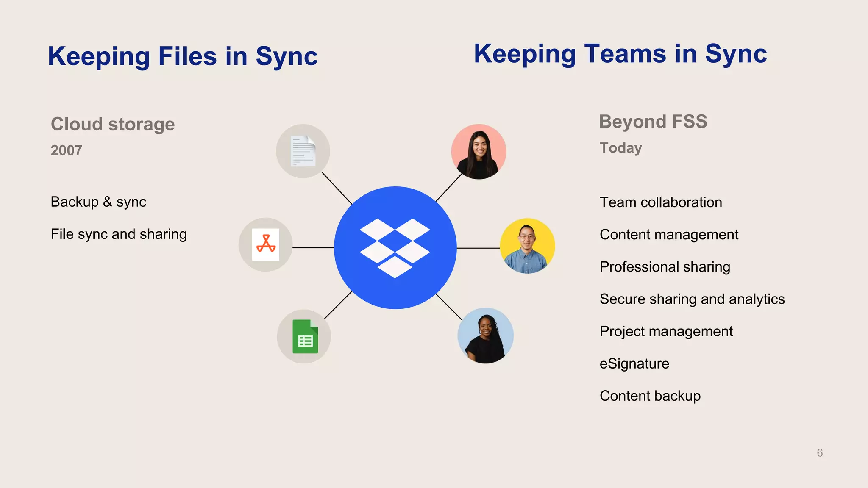The image size is (868, 488).
Task: Select the 'Beyond FSS' subheading
Action: coord(653,122)
